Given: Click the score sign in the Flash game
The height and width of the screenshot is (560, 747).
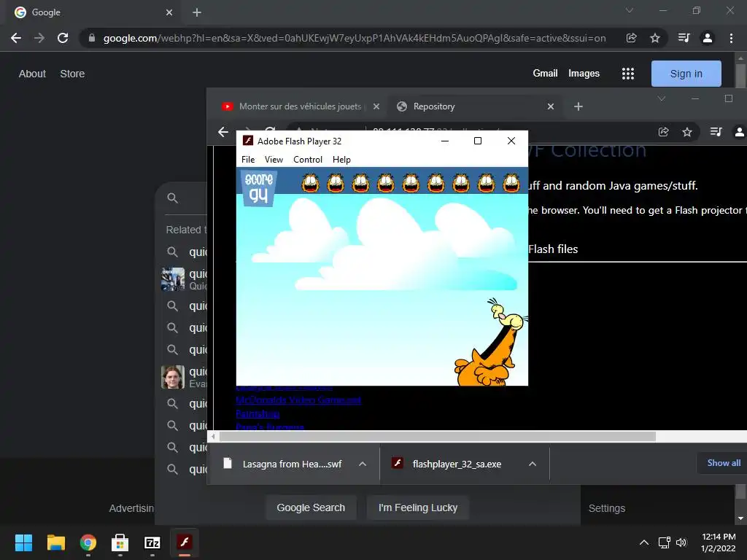Looking at the screenshot, I should (x=259, y=187).
